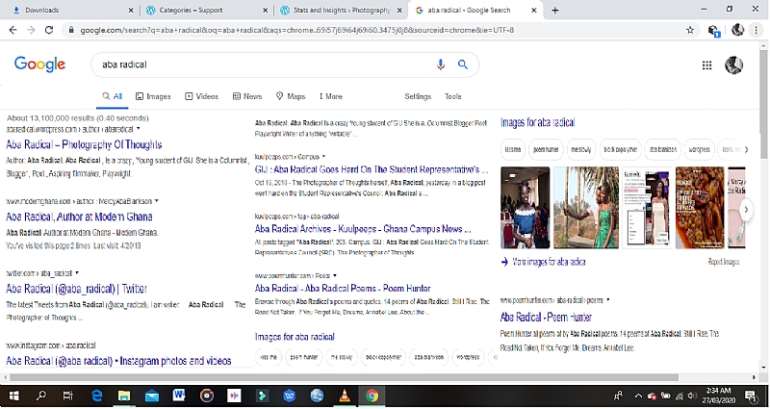The image size is (770, 409).
Task: Click the Google logo
Action: 40,64
